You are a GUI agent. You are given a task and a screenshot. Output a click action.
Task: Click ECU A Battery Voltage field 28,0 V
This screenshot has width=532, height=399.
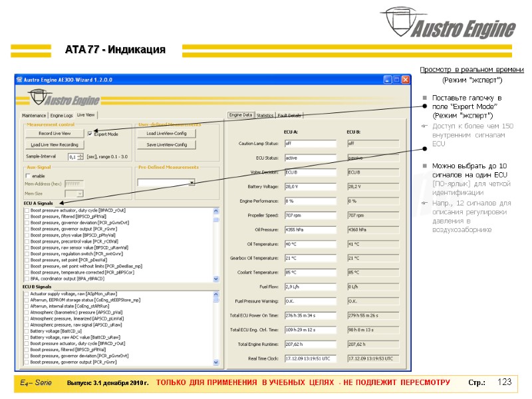point(310,187)
